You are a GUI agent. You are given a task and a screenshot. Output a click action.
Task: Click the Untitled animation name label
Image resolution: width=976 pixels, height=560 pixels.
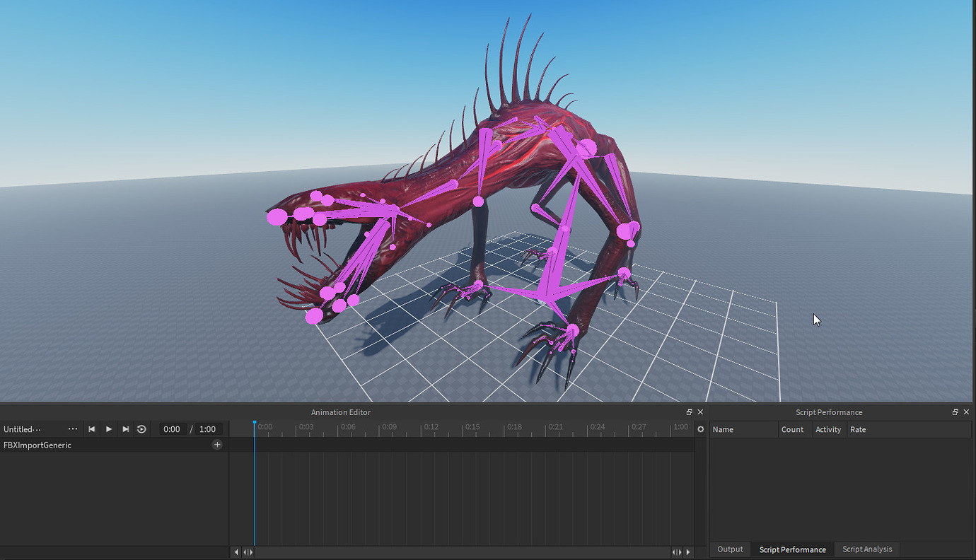[22, 429]
